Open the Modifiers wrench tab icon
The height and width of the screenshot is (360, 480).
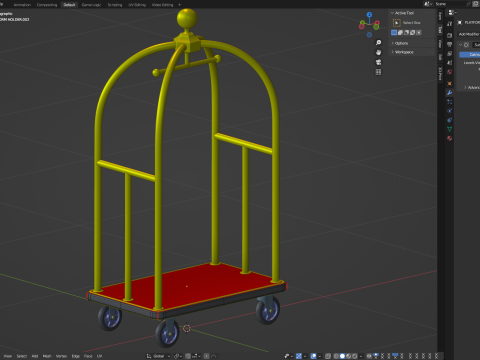(449, 93)
